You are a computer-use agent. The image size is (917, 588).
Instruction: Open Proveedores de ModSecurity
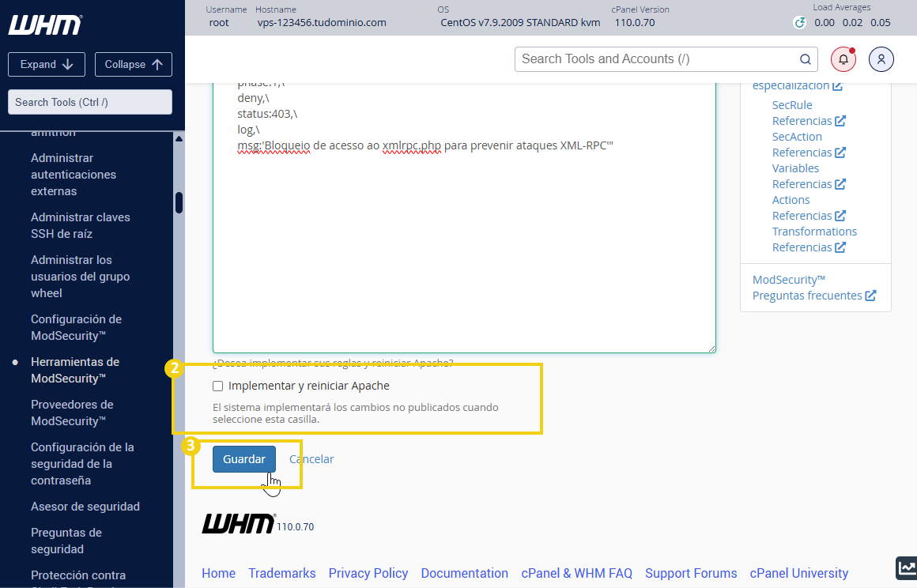point(72,413)
